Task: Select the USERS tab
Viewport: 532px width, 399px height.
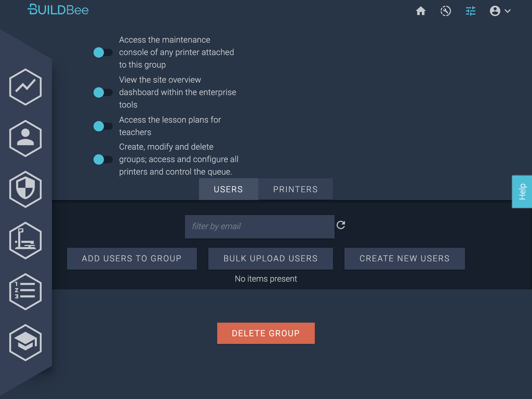Action: (228, 189)
